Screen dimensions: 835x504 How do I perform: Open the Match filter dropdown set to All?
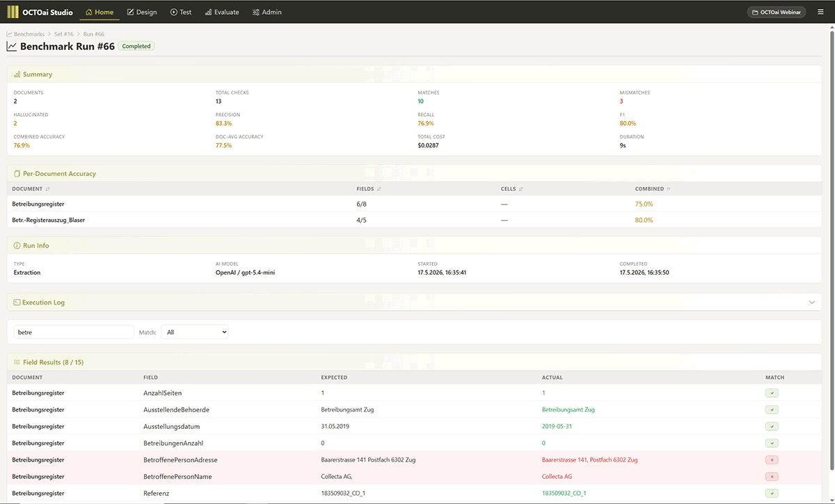click(194, 332)
